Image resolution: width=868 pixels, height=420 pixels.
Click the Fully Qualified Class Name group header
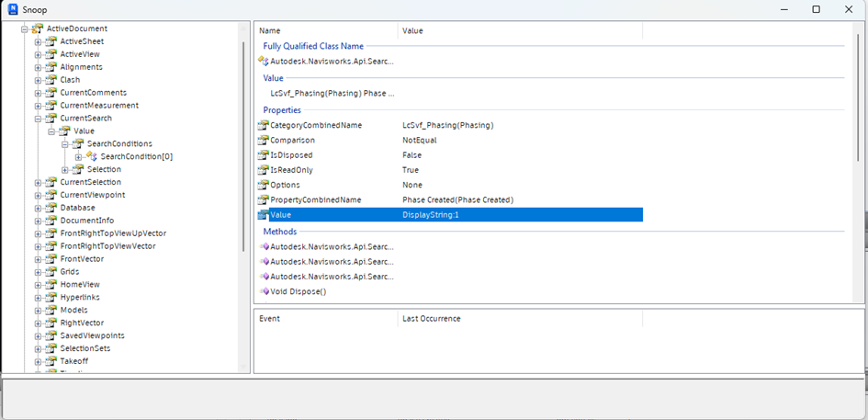[x=313, y=47]
